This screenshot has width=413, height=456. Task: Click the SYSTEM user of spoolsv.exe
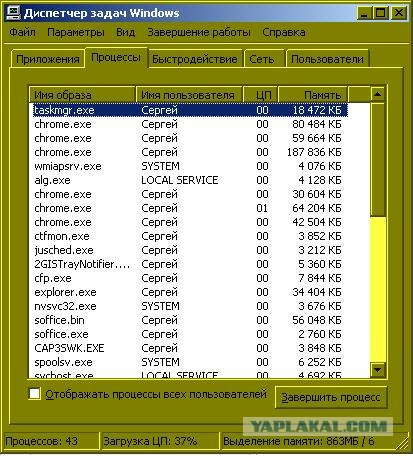pos(160,362)
